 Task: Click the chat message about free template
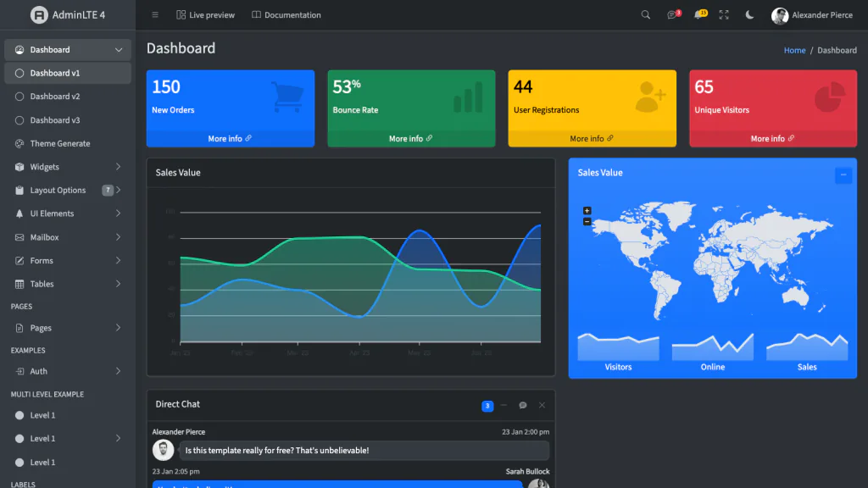click(364, 451)
